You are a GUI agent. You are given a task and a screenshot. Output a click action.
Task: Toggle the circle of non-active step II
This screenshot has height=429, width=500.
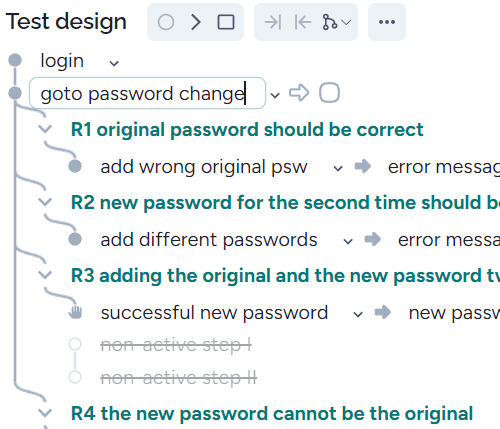(x=75, y=377)
